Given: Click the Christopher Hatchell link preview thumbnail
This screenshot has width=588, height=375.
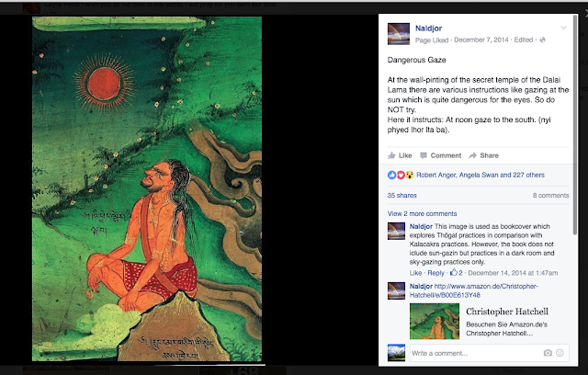Looking at the screenshot, I should pyautogui.click(x=435, y=322).
